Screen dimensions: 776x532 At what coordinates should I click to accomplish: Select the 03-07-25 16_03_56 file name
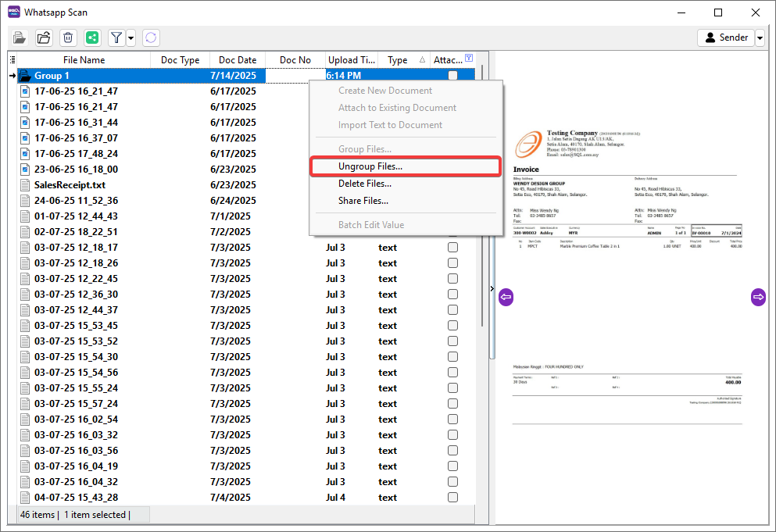77,450
